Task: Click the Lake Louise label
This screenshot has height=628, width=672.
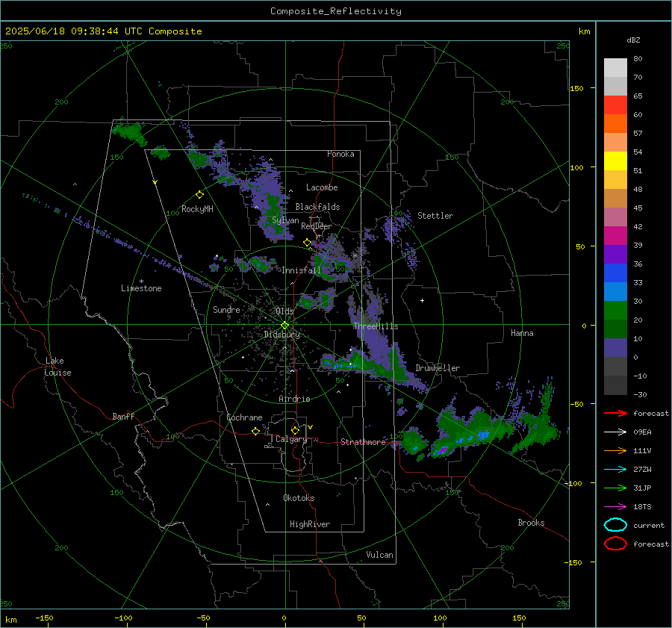Action: pos(57,367)
